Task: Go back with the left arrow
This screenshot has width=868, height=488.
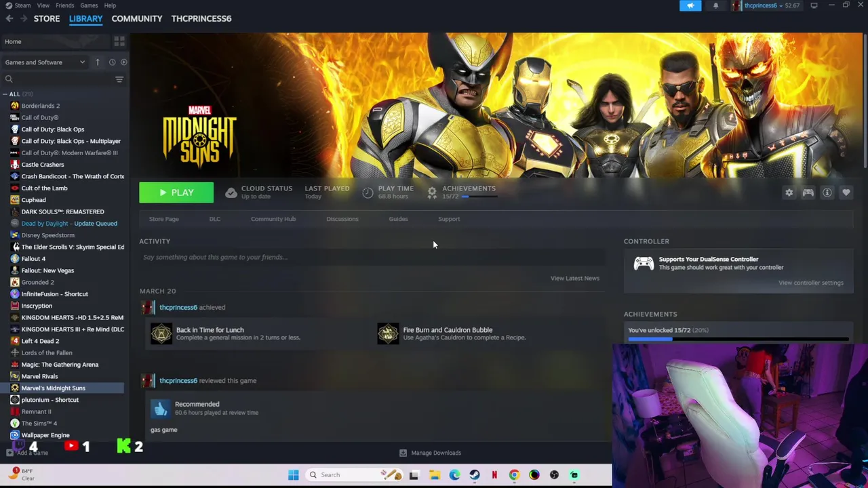Action: 9,18
